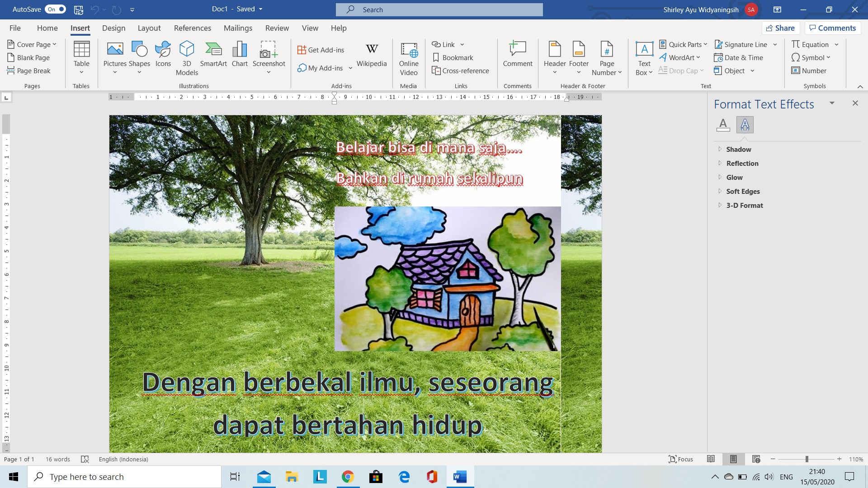Image resolution: width=868 pixels, height=488 pixels.
Task: Open Wikipedia add-in
Action: click(372, 54)
